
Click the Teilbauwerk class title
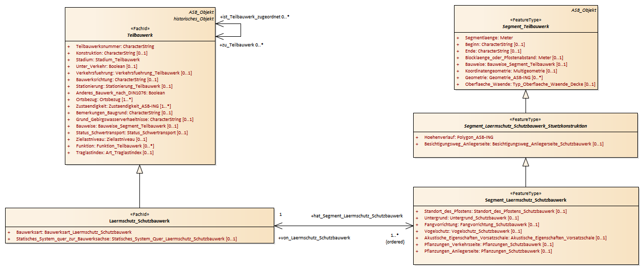139,35
